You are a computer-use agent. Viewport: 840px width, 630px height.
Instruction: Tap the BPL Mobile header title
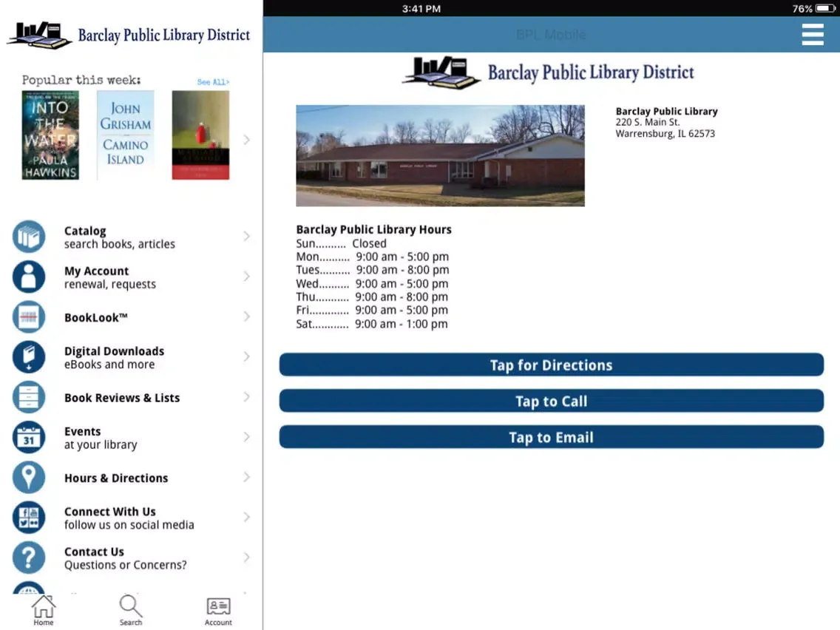[x=551, y=35]
